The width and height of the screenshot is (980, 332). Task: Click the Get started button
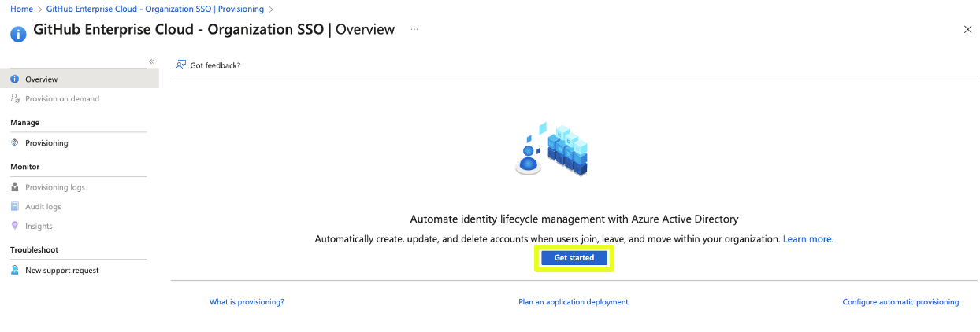pos(574,258)
